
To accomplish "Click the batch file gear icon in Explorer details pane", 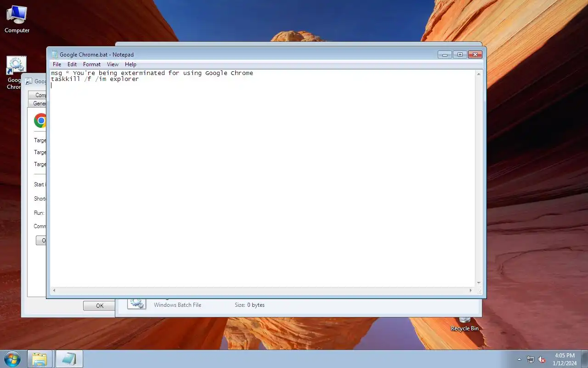I will tap(136, 303).
